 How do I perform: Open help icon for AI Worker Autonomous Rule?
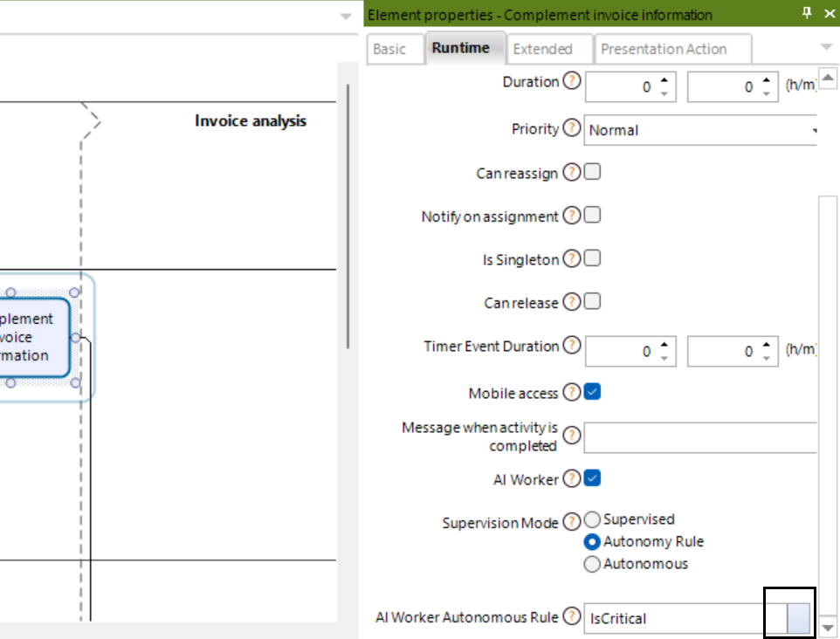tap(572, 616)
